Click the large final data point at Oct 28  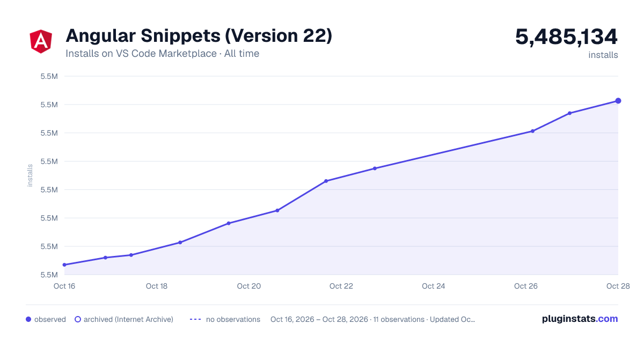click(x=618, y=101)
